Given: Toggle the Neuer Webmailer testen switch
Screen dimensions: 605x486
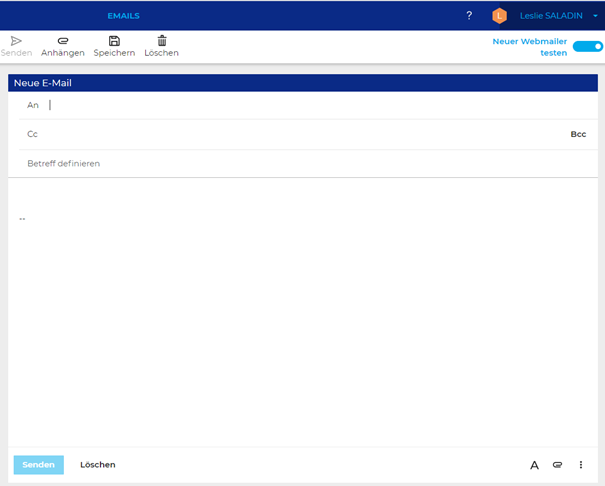Looking at the screenshot, I should pyautogui.click(x=587, y=46).
